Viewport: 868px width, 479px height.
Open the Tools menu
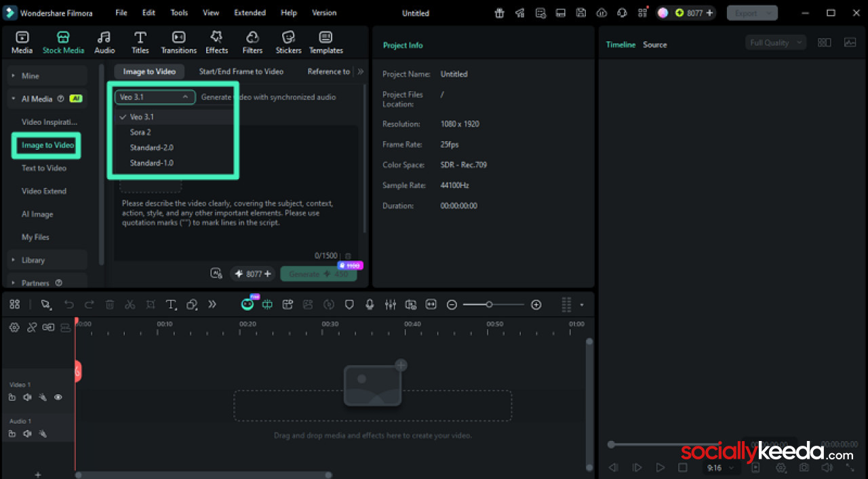(179, 13)
